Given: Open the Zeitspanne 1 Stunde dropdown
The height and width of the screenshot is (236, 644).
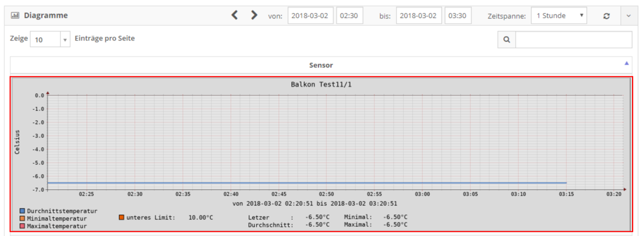Looking at the screenshot, I should [559, 16].
